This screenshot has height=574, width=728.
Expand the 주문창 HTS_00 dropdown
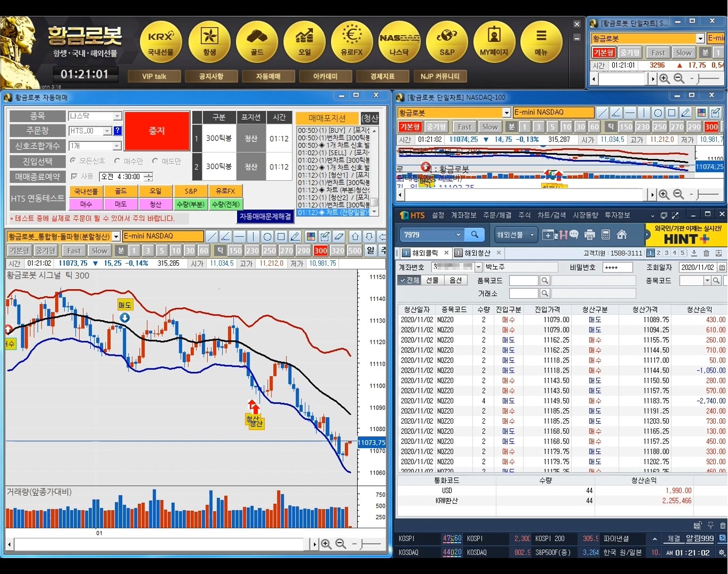107,131
